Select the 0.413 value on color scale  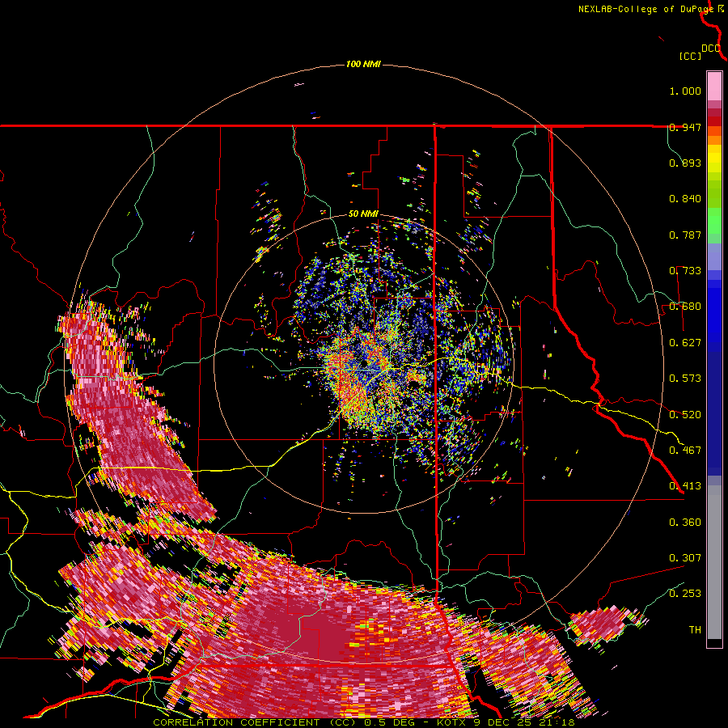coord(685,486)
